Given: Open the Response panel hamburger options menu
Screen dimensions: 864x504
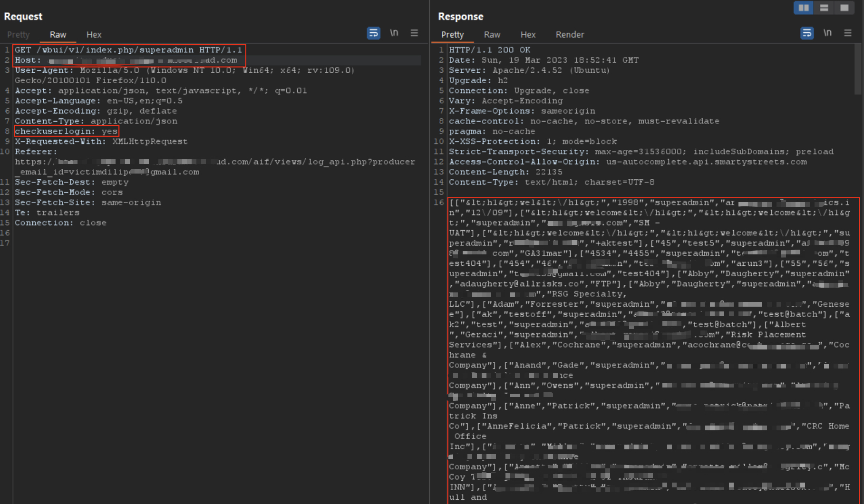Looking at the screenshot, I should click(847, 33).
